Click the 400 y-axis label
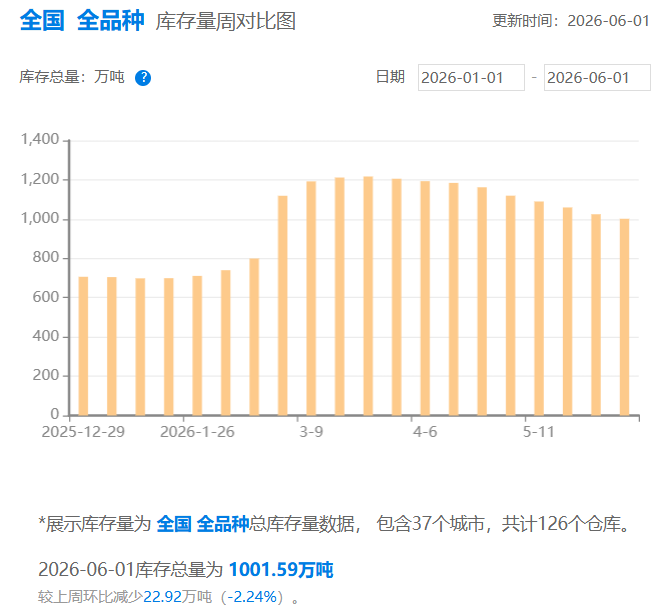Viewport: 660px width, 610px height. tap(46, 336)
